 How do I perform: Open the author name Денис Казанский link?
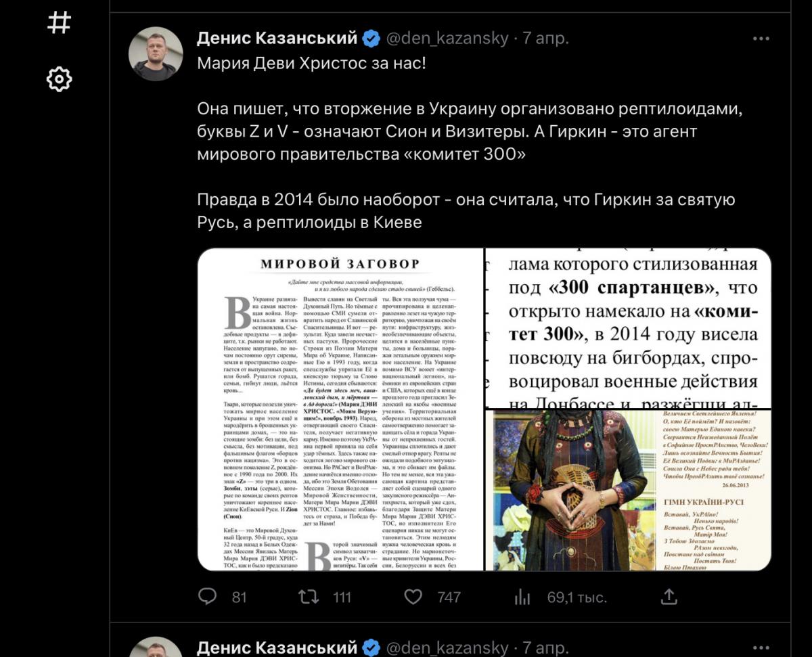(277, 38)
